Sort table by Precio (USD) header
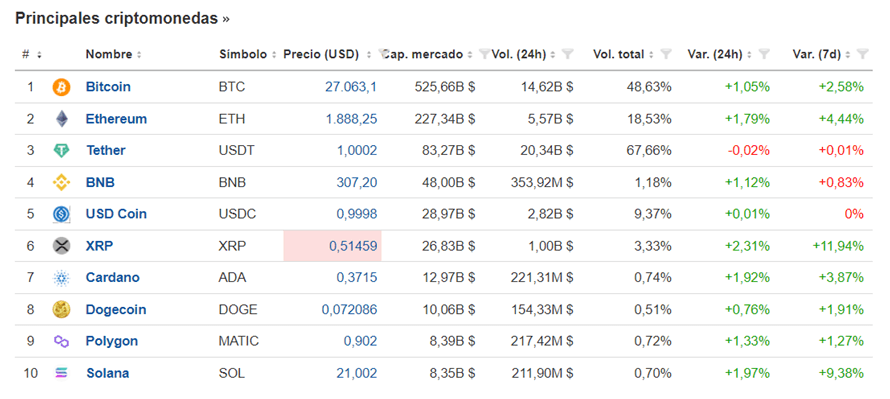The height and width of the screenshot is (399, 890). [x=327, y=54]
